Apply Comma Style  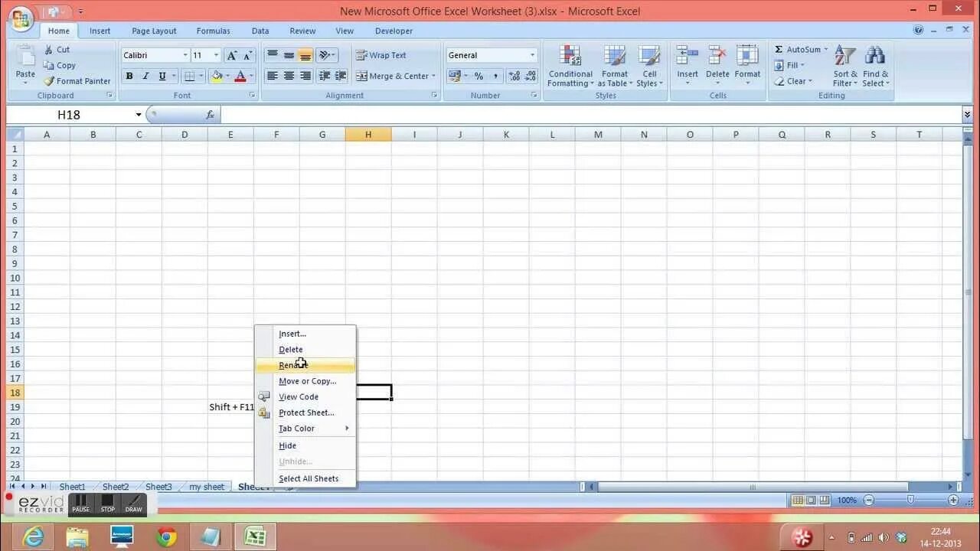495,76
